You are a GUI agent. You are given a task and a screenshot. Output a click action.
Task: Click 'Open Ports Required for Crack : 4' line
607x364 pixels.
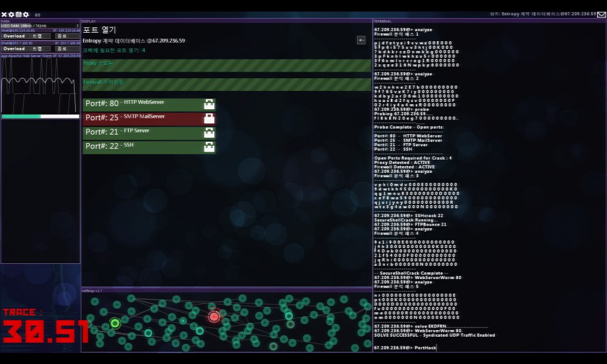413,158
